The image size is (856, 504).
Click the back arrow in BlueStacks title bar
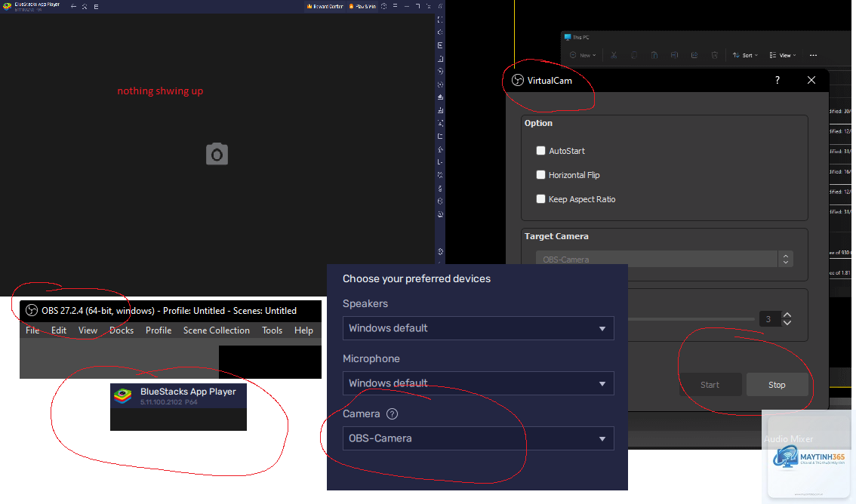pos(73,7)
